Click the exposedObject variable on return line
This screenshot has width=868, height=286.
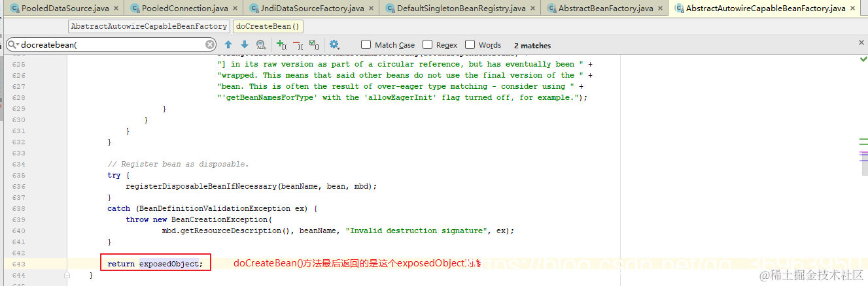point(169,264)
